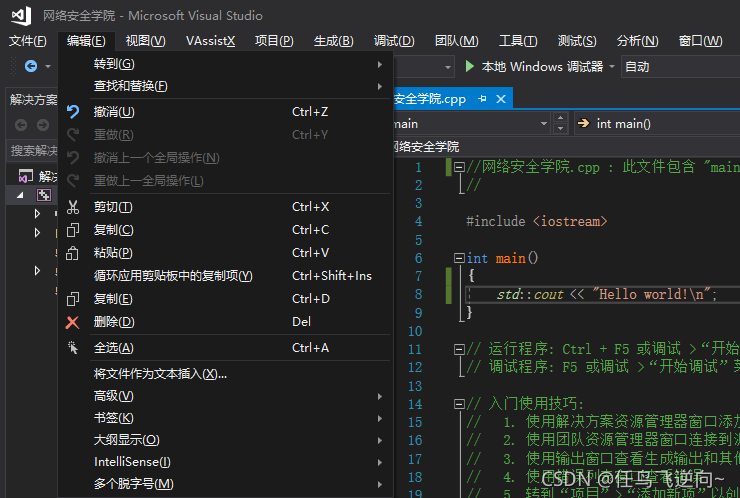
Task: Choose 全选(A) Ctrl+A menu entry
Action: tap(226, 348)
